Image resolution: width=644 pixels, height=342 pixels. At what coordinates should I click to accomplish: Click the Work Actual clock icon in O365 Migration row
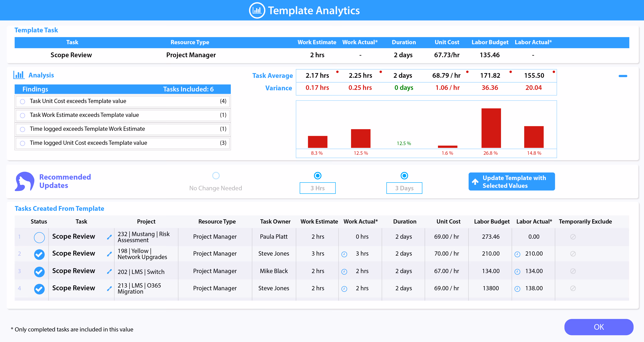[x=344, y=289]
